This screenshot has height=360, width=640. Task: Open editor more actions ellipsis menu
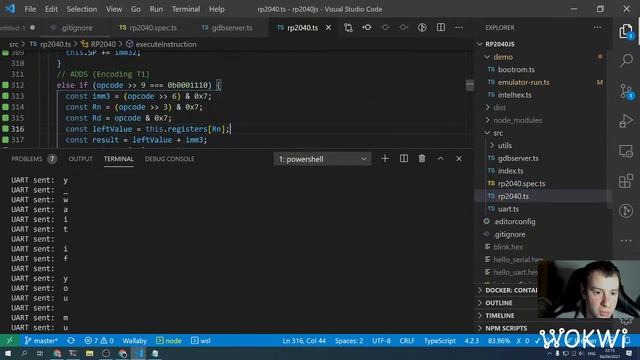(x=459, y=27)
